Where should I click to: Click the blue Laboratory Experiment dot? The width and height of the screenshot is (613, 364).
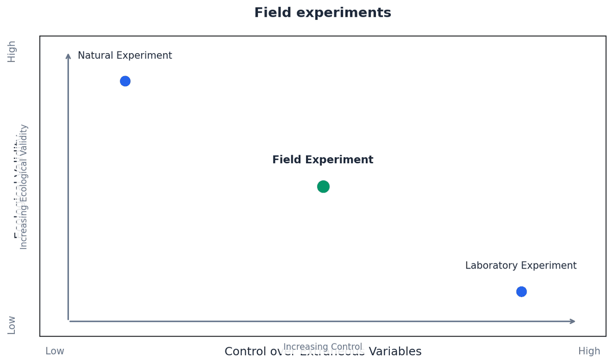pyautogui.click(x=521, y=292)
